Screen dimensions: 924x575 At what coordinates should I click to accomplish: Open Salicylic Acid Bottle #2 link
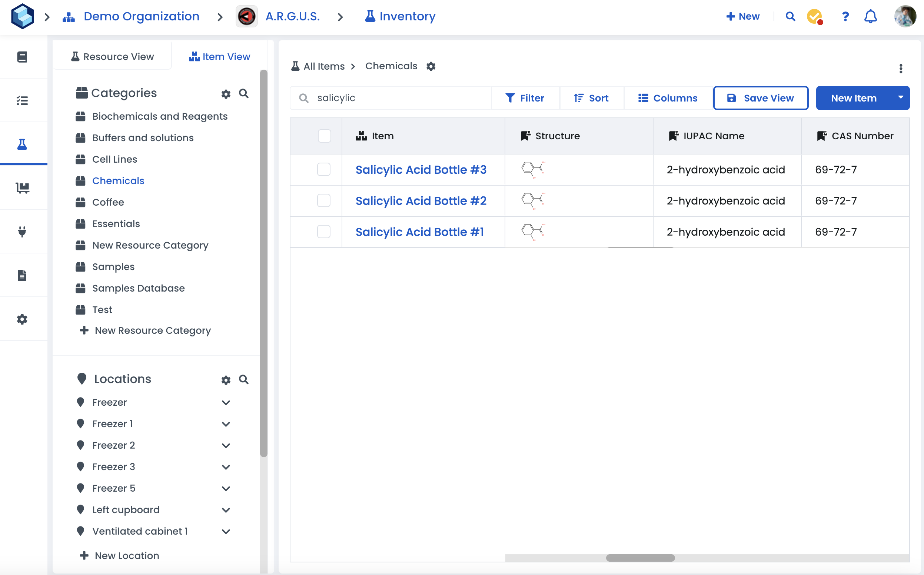(421, 201)
